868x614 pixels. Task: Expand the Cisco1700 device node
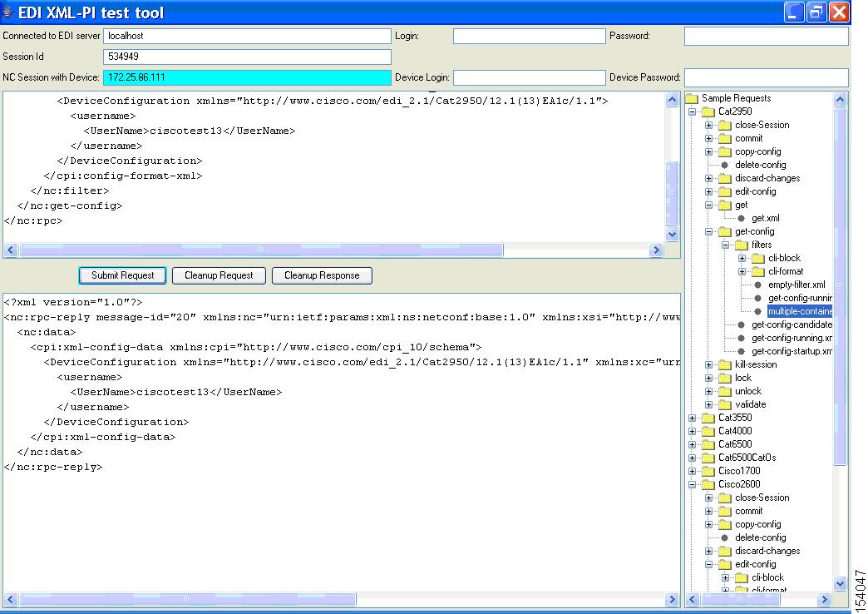pos(692,471)
